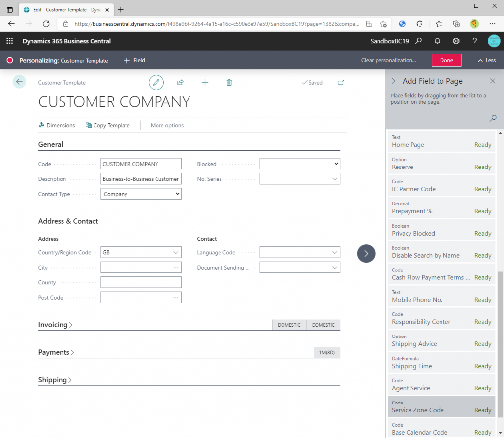The height and width of the screenshot is (438, 504).
Task: Open More options menu
Action: [x=167, y=125]
